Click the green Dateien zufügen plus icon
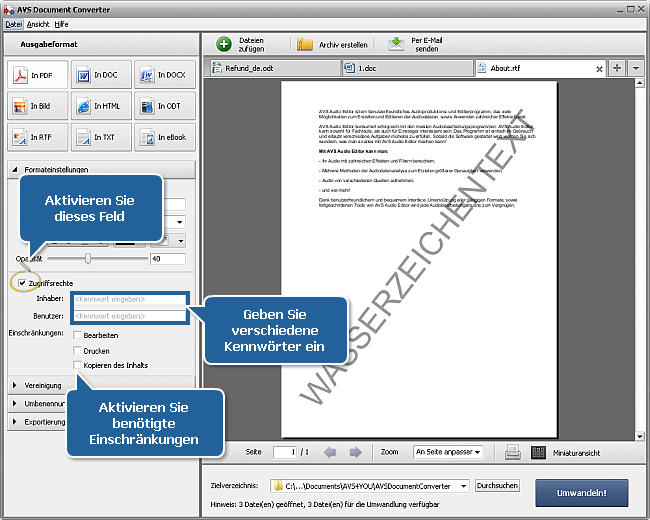This screenshot has width=650, height=520. pyautogui.click(x=224, y=44)
